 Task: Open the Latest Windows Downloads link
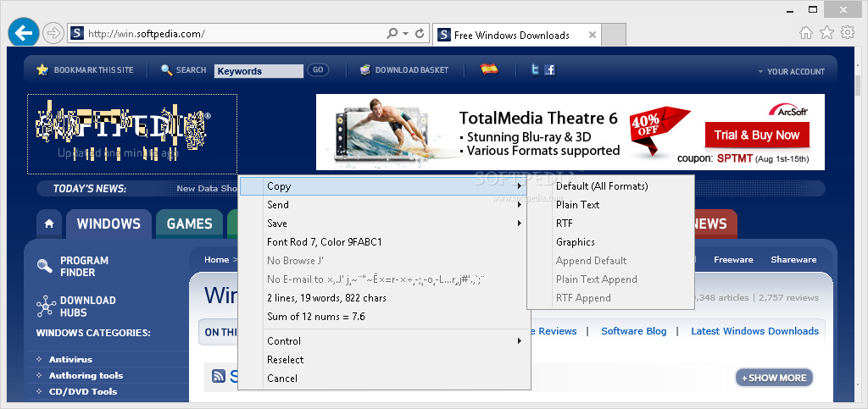tap(755, 331)
